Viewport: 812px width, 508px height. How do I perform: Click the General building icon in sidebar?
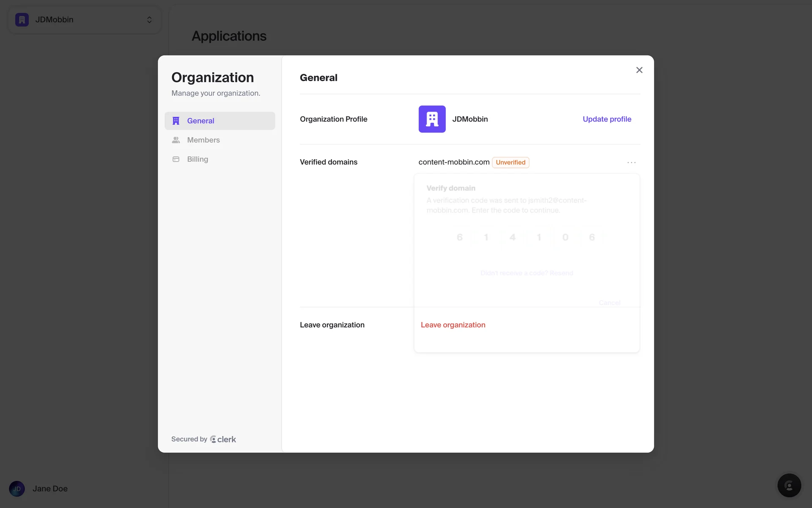point(176,121)
